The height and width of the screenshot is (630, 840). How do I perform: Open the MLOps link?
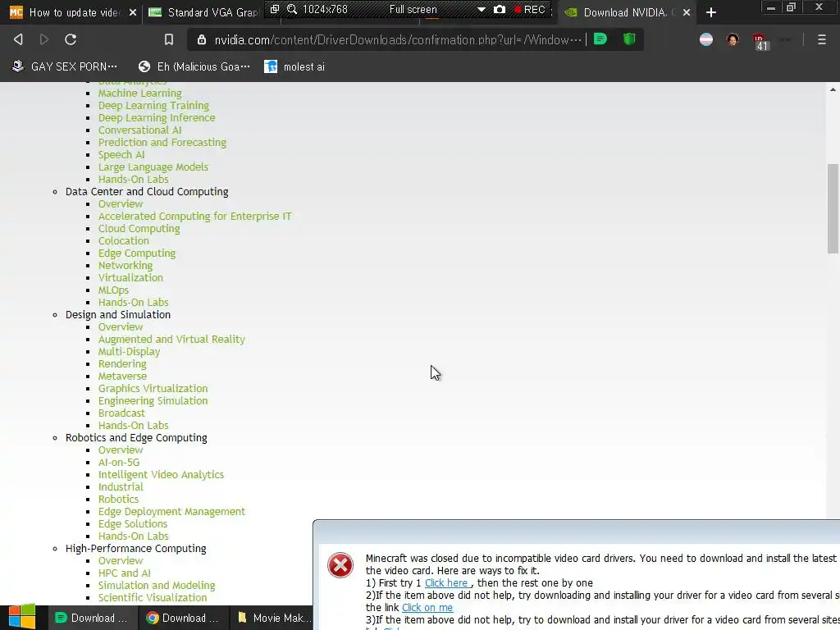tap(113, 290)
